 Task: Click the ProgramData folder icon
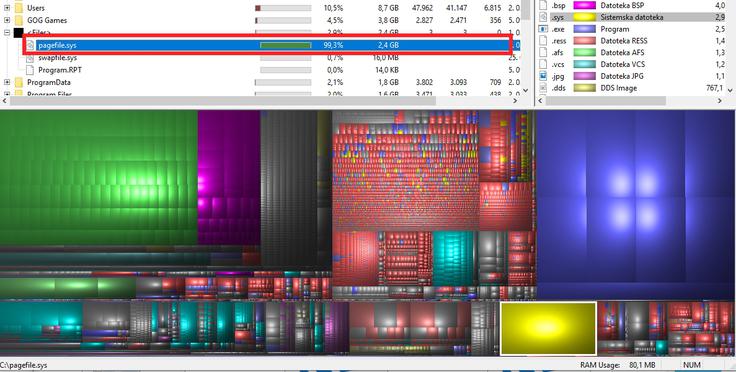(19, 82)
